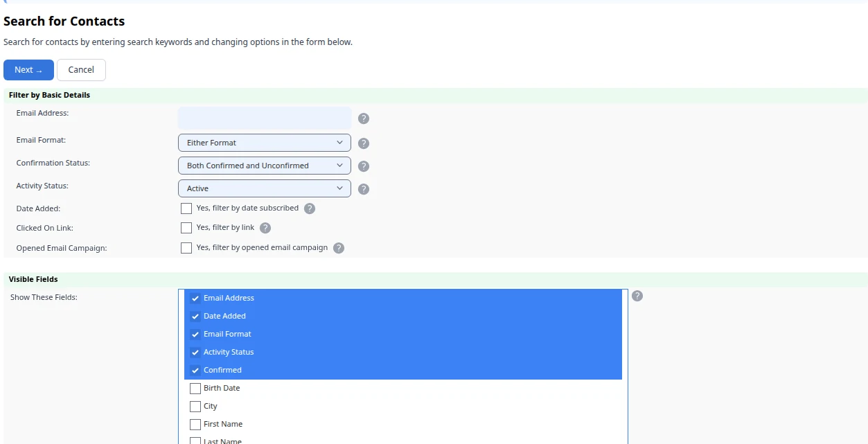
Task: Check filter by opened email campaign
Action: [x=186, y=248]
